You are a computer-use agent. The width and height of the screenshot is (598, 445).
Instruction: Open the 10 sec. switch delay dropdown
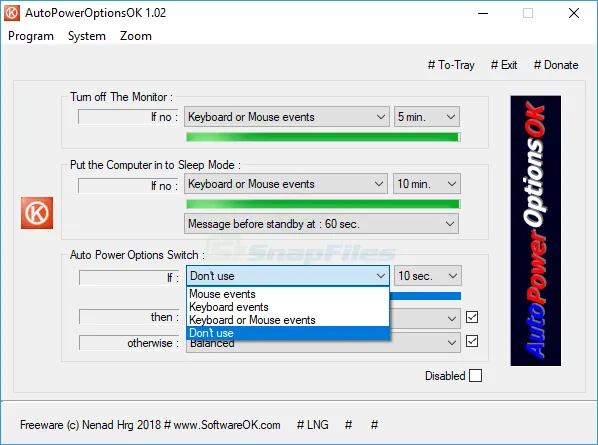(428, 276)
